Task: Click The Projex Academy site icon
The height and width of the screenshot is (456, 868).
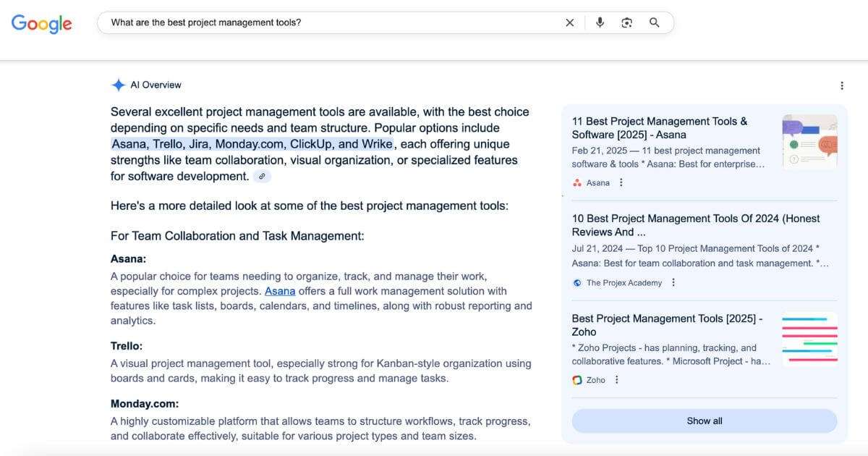Action: (x=577, y=282)
